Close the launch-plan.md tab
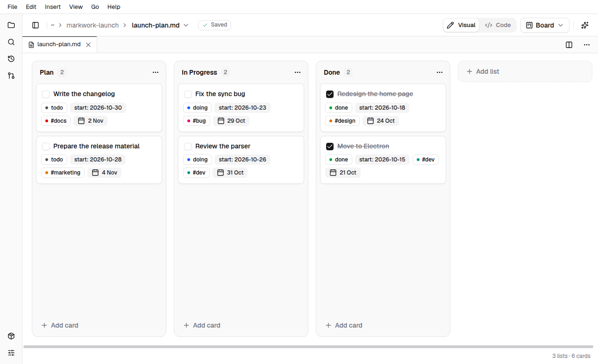 [88, 45]
